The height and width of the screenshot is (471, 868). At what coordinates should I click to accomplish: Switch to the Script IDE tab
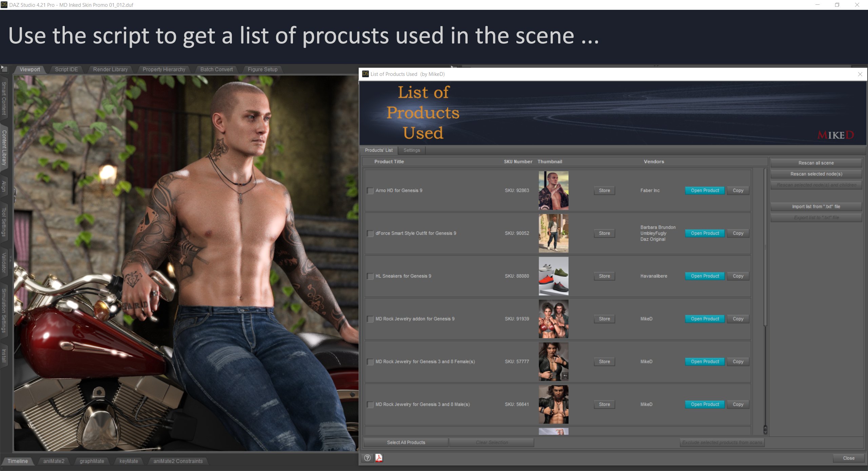click(66, 69)
